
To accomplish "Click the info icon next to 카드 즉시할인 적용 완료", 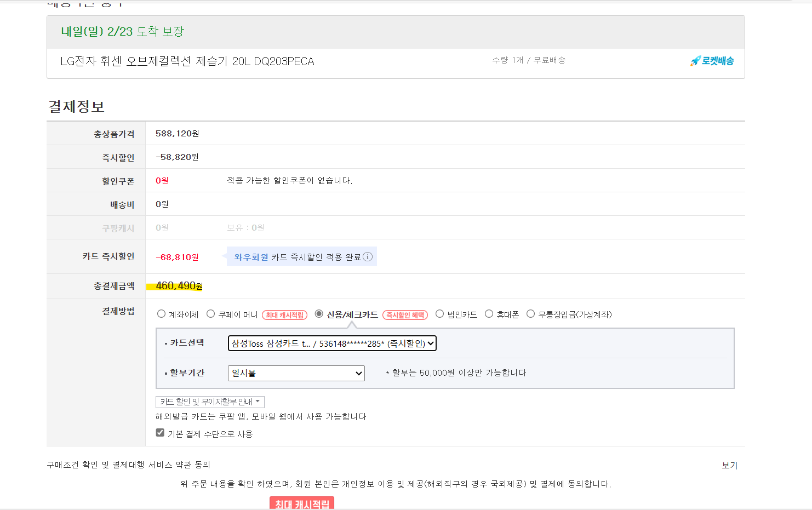I will coord(368,256).
